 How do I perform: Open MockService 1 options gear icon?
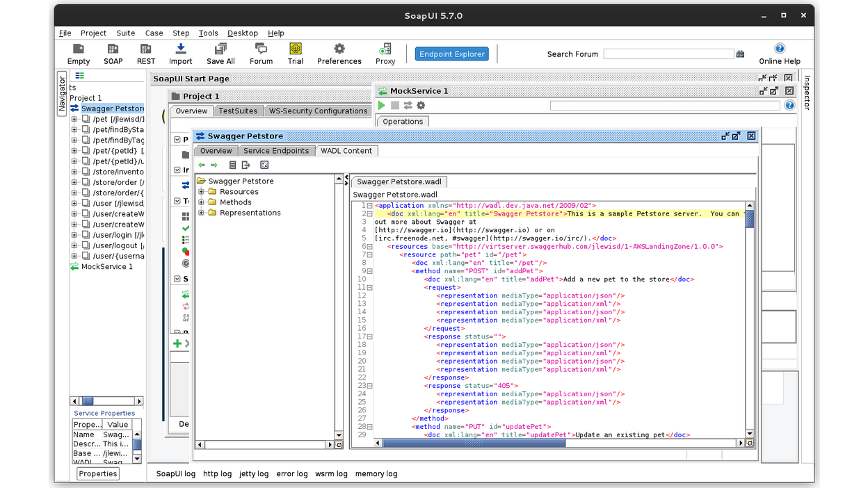coord(421,106)
